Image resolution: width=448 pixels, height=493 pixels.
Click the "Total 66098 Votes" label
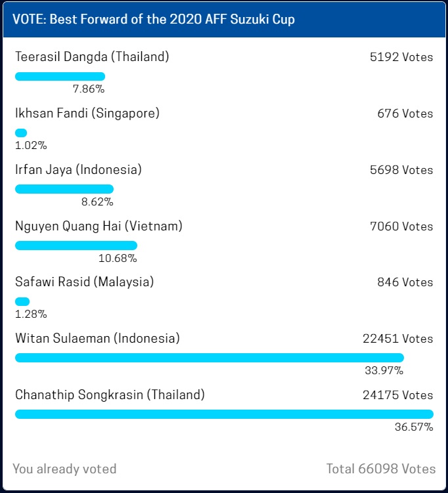tap(381, 469)
